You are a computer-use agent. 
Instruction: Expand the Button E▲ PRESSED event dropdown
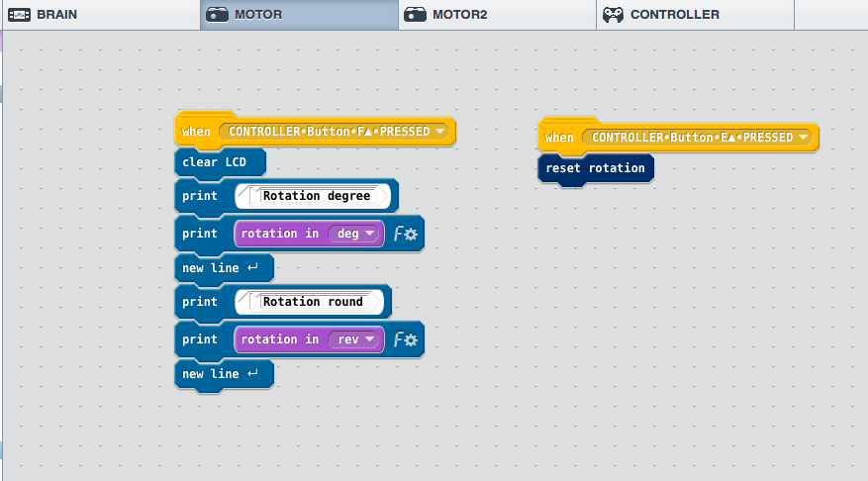[x=697, y=138]
